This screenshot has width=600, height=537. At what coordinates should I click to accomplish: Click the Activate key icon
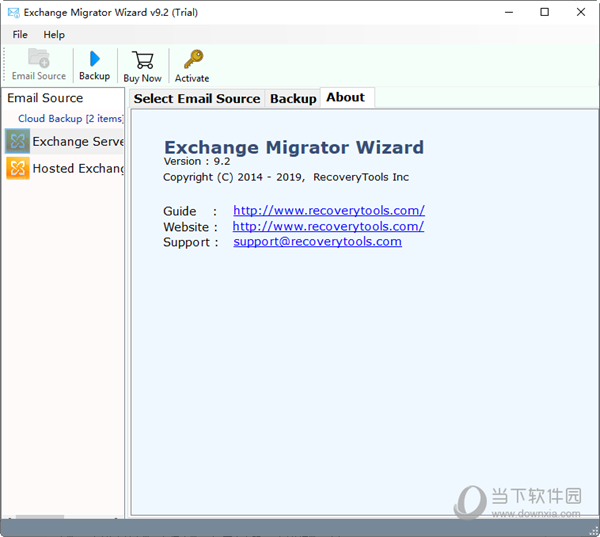tap(193, 59)
